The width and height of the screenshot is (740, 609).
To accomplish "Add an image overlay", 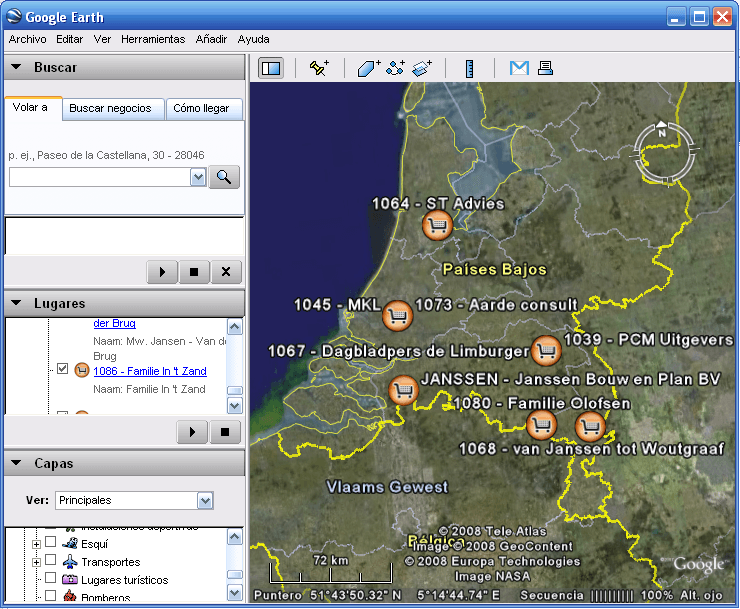I will click(422, 68).
